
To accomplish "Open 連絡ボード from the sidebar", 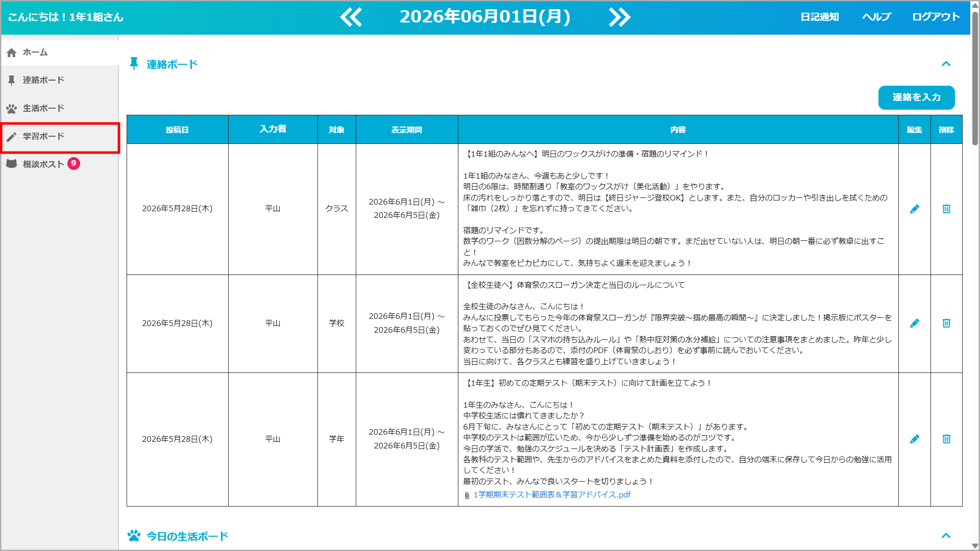I will [60, 80].
